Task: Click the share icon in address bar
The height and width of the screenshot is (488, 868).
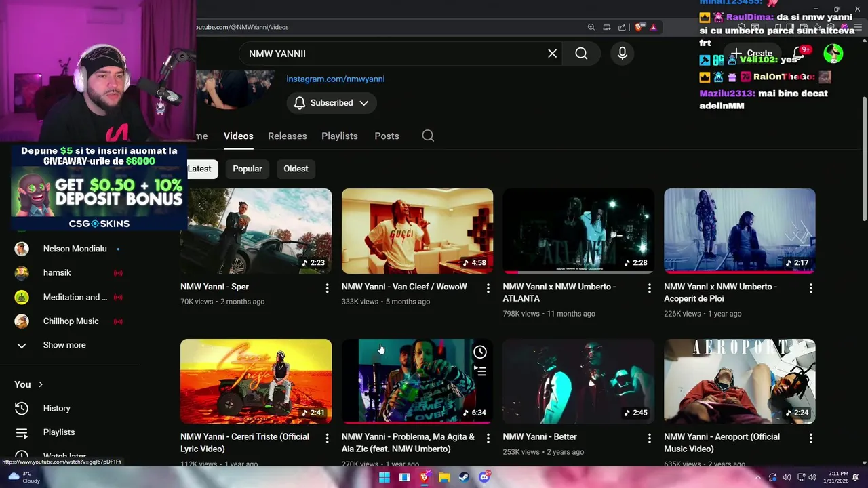Action: 622,27
